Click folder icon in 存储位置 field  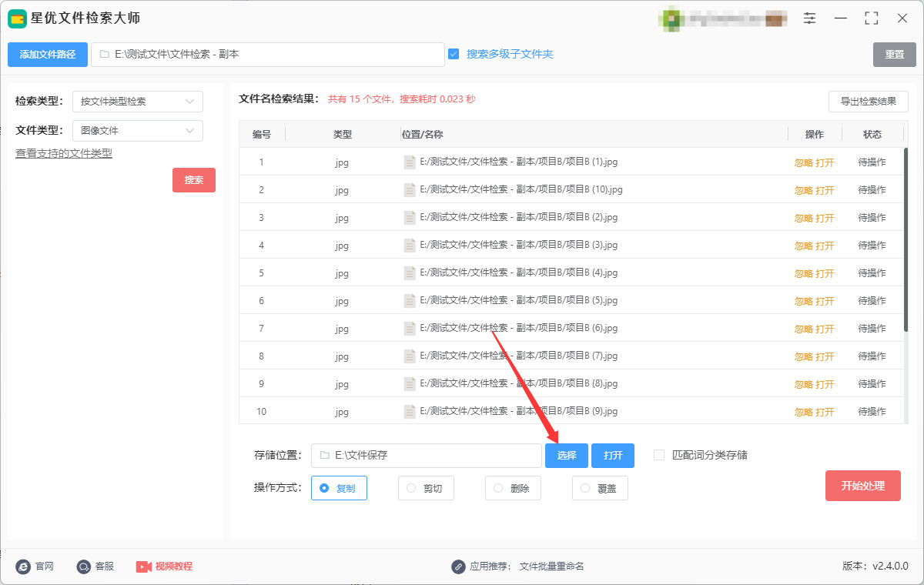[x=325, y=455]
